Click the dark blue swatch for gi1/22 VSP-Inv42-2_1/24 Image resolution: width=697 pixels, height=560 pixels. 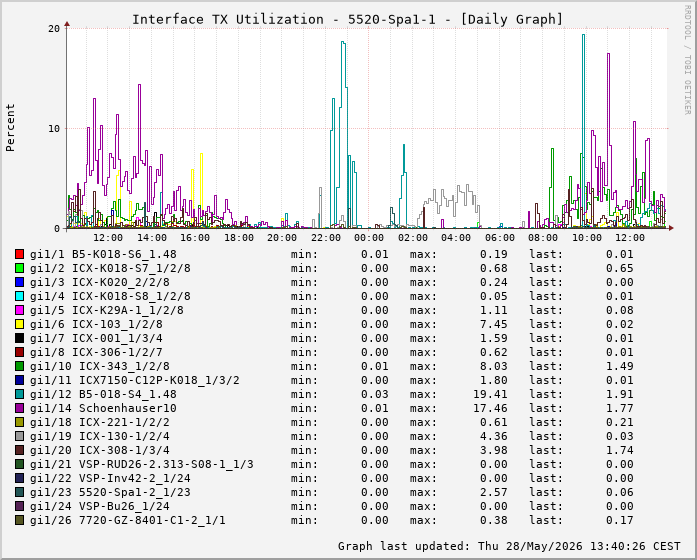coord(19,478)
